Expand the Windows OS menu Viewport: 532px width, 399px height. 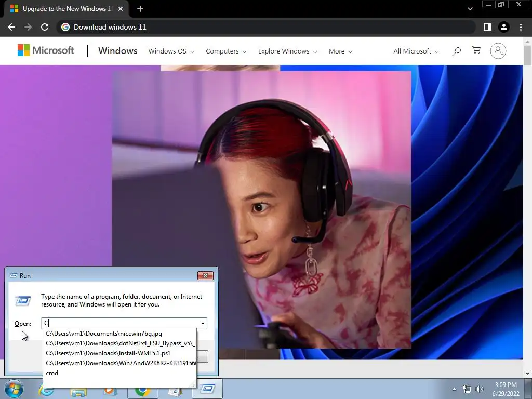[171, 51]
